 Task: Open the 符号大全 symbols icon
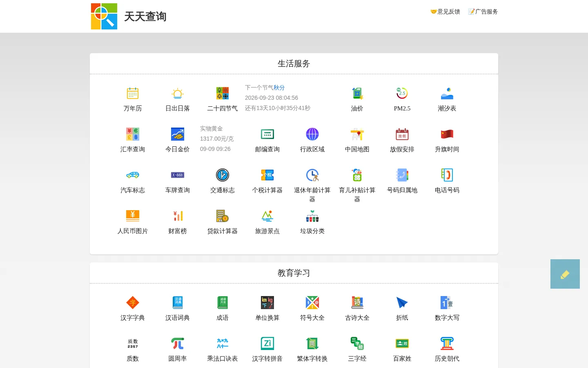312,303
